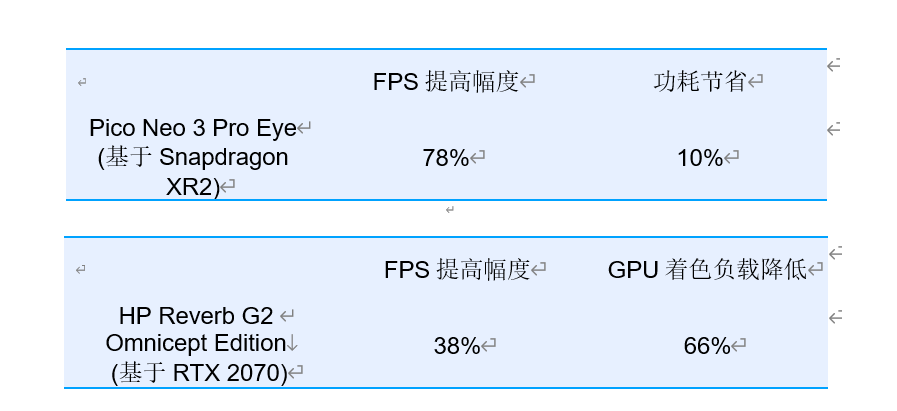The image size is (897, 411).
Task: Click the 66% GPU load cell
Action: pyautogui.click(x=707, y=346)
